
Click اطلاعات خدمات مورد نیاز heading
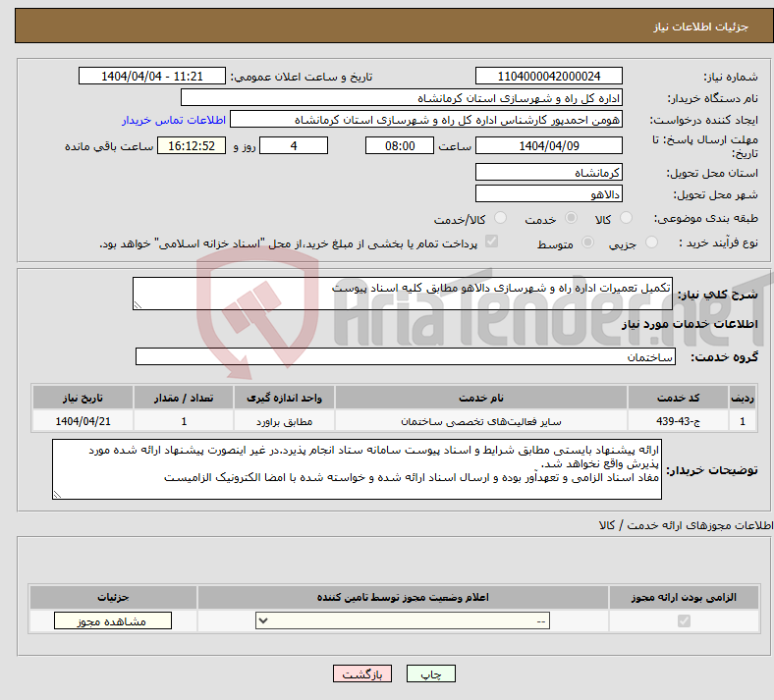(x=690, y=324)
